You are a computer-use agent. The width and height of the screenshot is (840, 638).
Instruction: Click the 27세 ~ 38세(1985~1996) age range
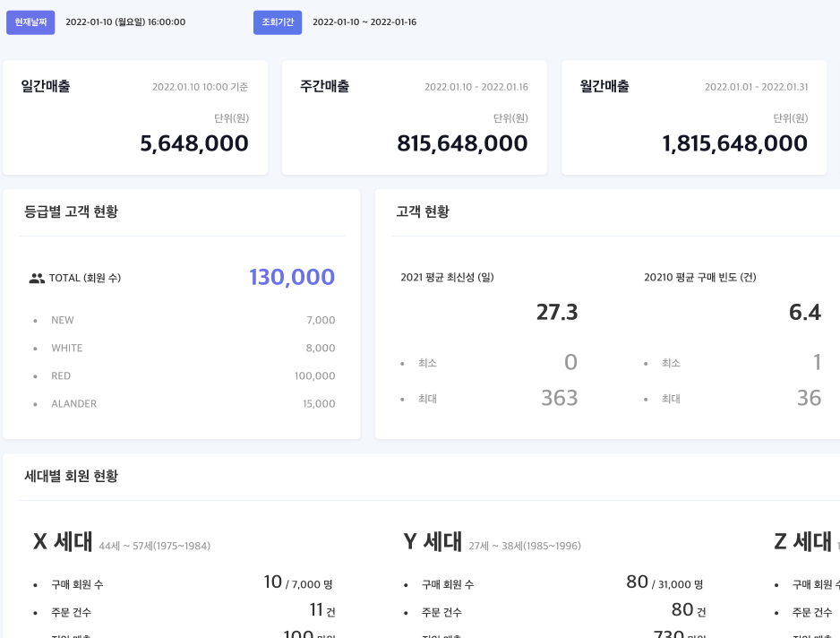coord(525,546)
